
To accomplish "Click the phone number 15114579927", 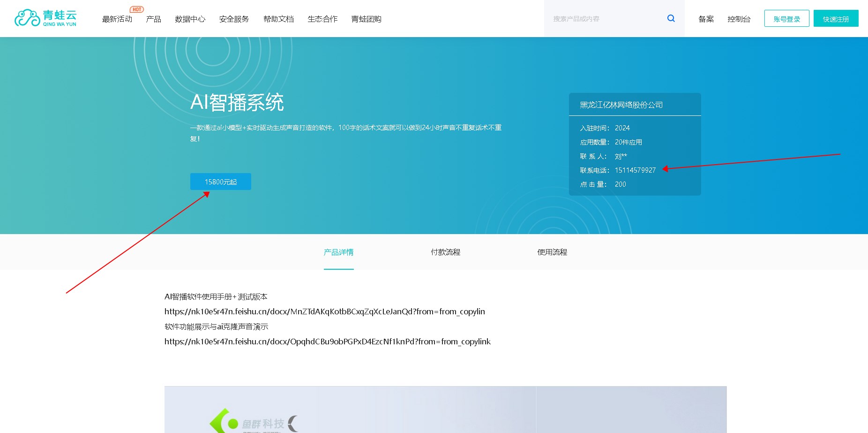I will tap(635, 170).
